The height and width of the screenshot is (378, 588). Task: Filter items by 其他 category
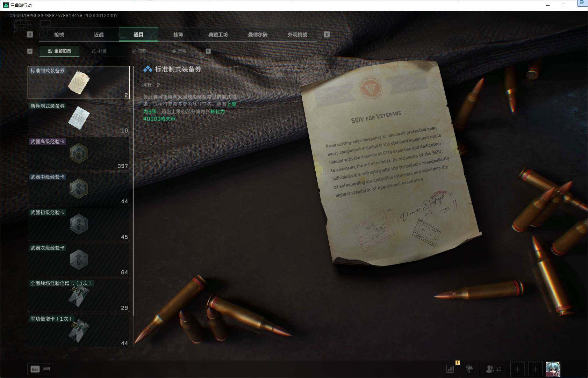click(179, 51)
